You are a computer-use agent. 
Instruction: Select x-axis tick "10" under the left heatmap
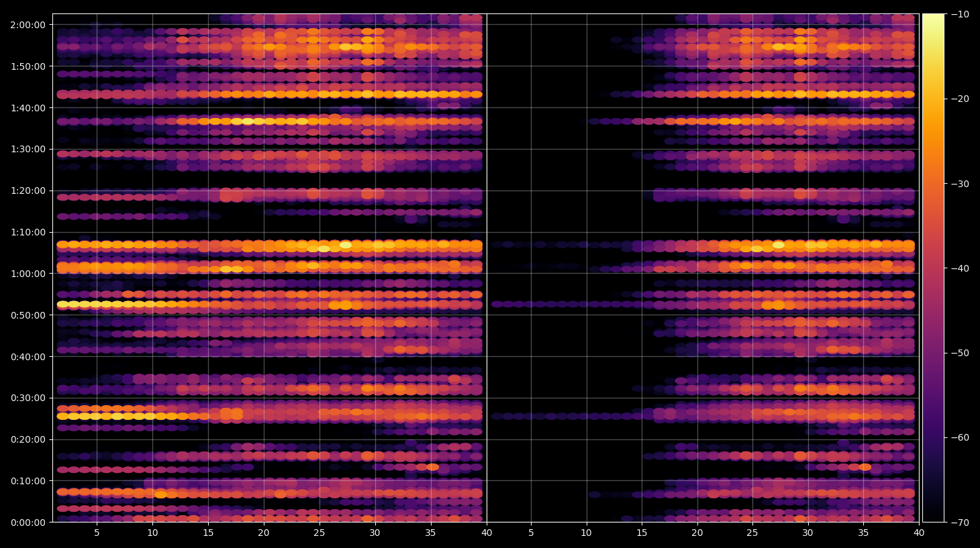[152, 533]
